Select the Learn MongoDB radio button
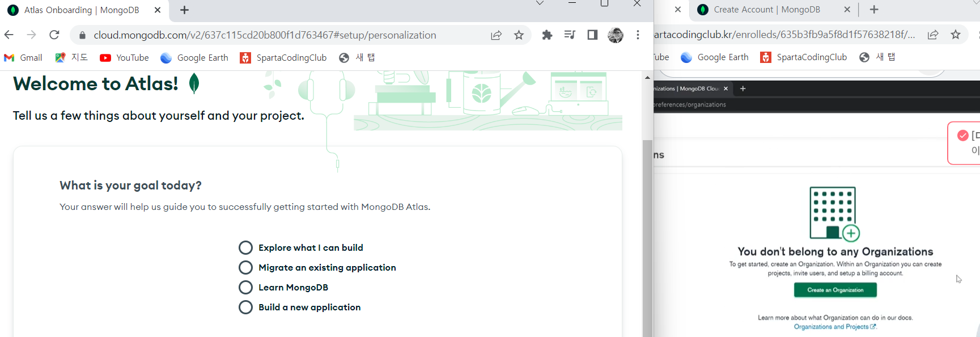980x337 pixels. (245, 288)
